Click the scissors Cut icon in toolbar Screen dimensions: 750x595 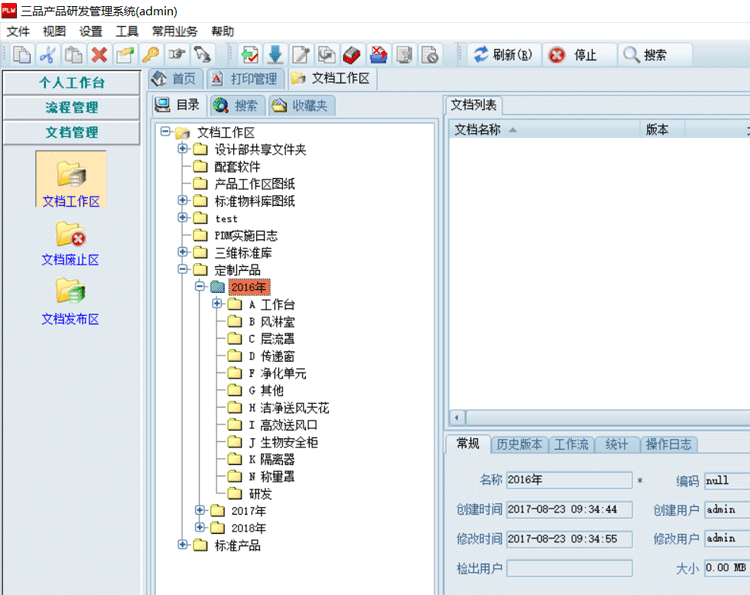[x=48, y=55]
